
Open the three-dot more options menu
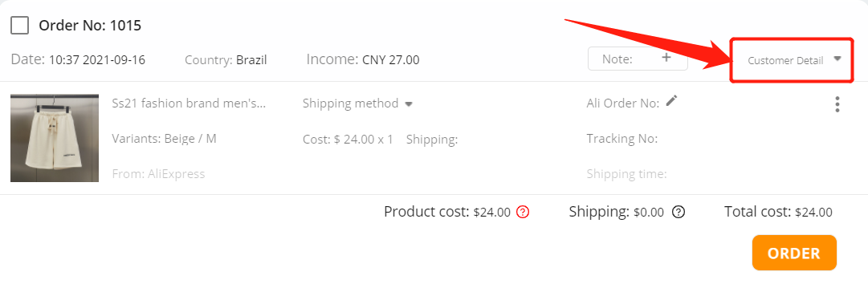(x=837, y=104)
